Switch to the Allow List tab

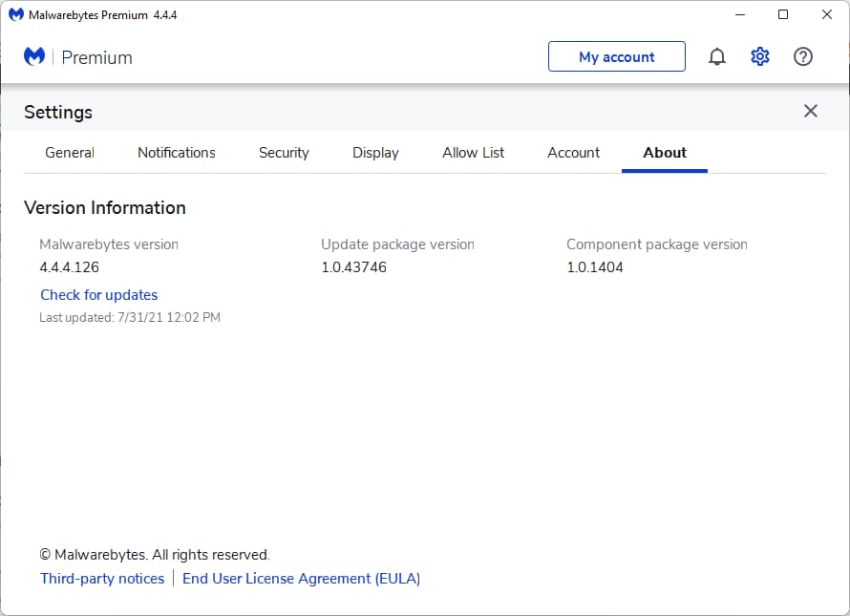[473, 152]
